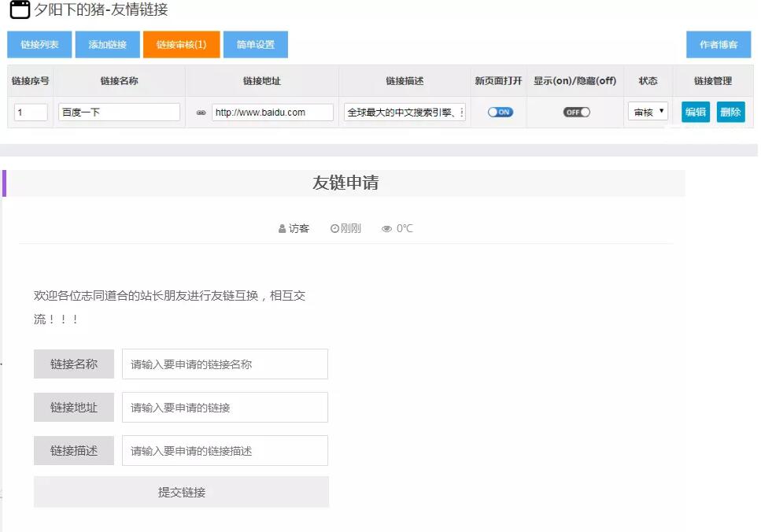The width and height of the screenshot is (761, 532).
Task: Click the 访客 user icon
Action: coord(282,229)
